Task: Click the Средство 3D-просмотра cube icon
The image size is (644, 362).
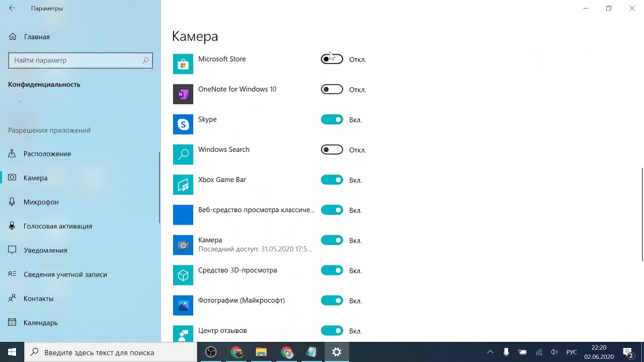Action: (x=183, y=275)
